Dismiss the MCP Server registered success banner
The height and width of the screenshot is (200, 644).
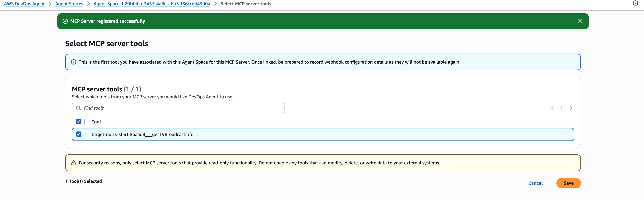tap(580, 21)
